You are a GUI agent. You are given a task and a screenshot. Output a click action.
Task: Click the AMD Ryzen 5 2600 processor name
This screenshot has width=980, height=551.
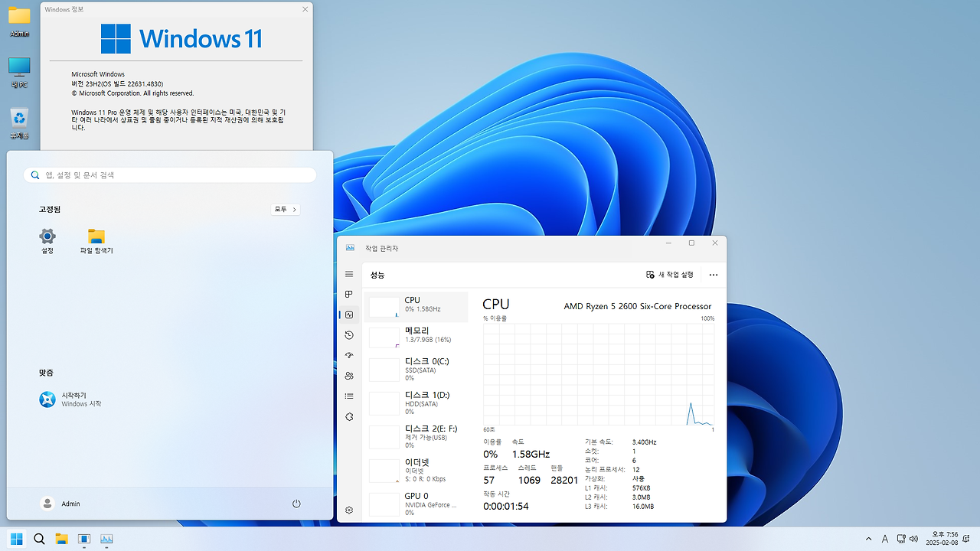(x=638, y=306)
